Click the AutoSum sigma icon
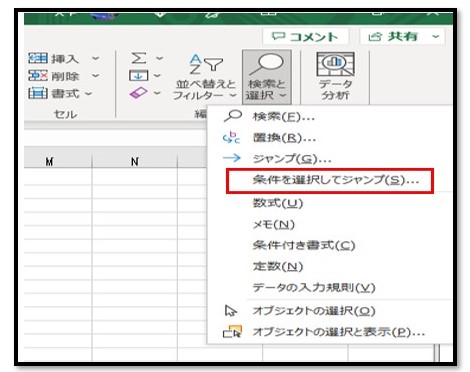This screenshot has width=470, height=372. 139,58
